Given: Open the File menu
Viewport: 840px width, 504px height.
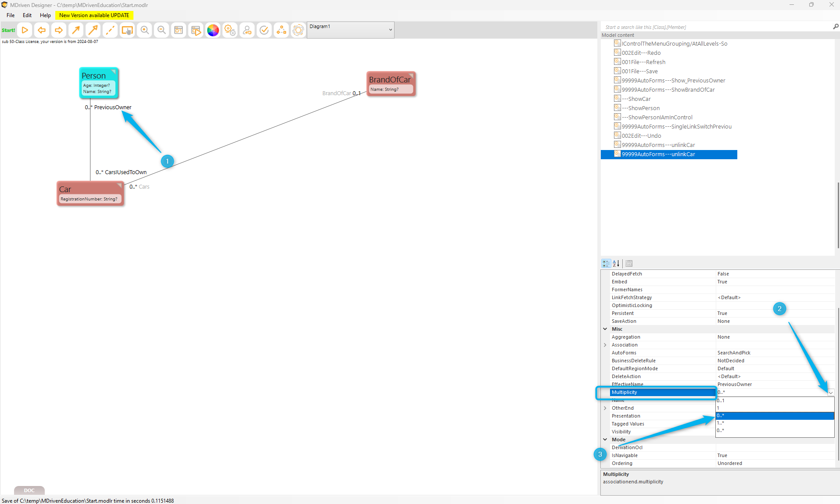Looking at the screenshot, I should coord(11,15).
